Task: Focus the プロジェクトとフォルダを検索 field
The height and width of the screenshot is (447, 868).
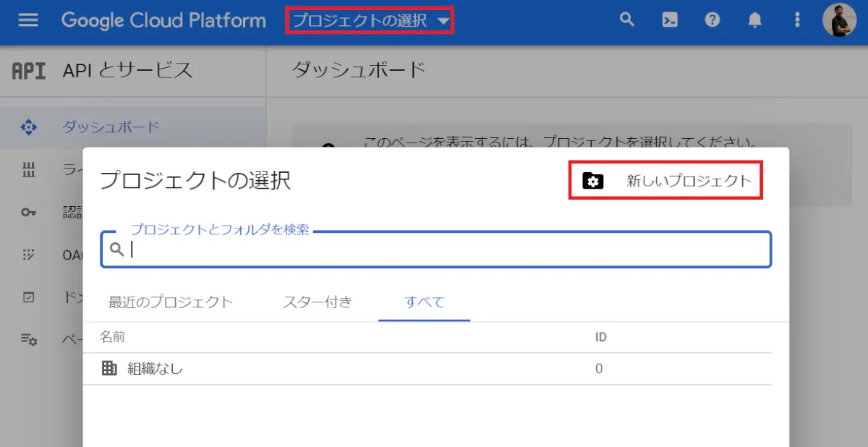Action: [436, 250]
